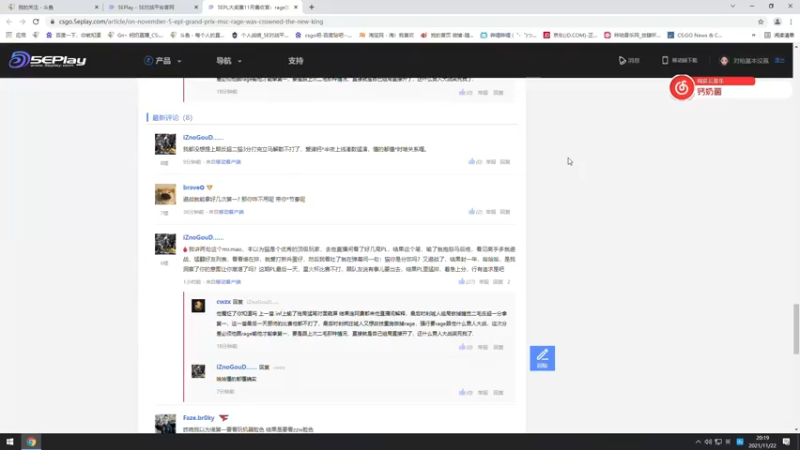The image size is (800, 450).
Task: Reply (回复) to the braveO comment
Action: [x=505, y=212]
